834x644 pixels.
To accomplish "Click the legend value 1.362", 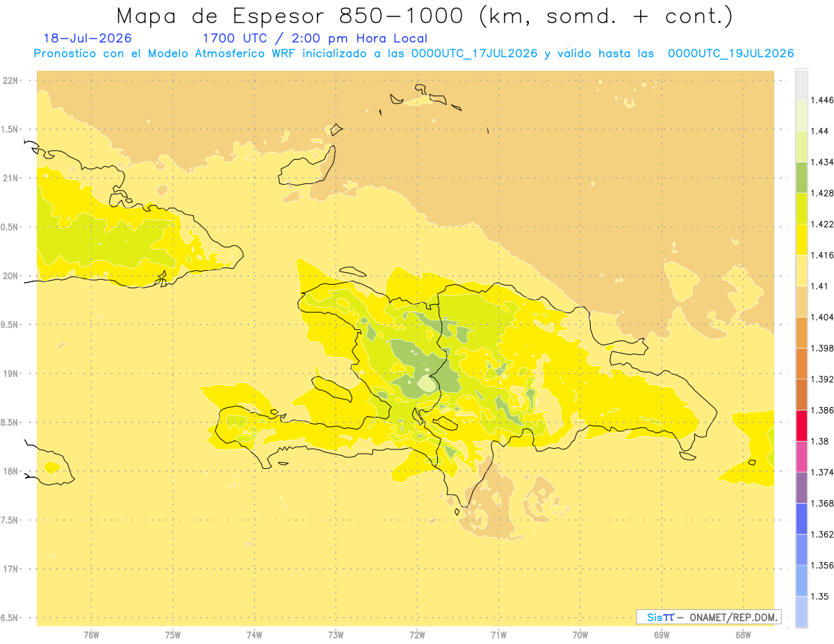I will 821,534.
